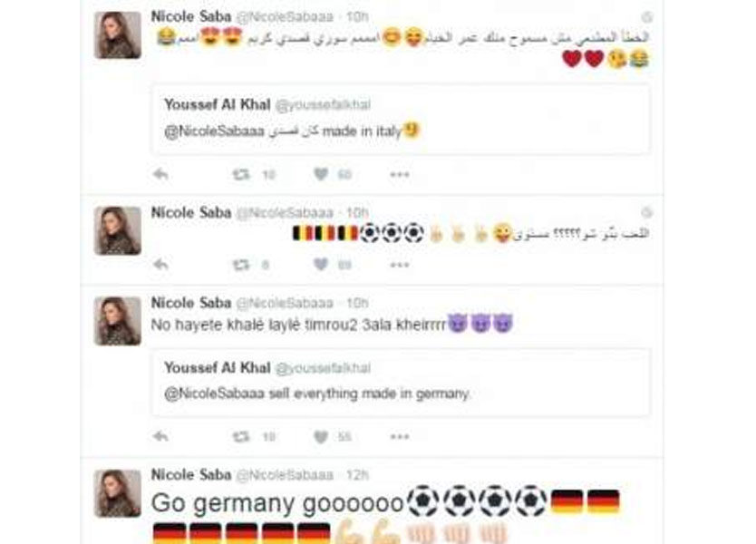Like the made in italy quote tweet
The width and height of the screenshot is (756, 544).
(x=321, y=174)
